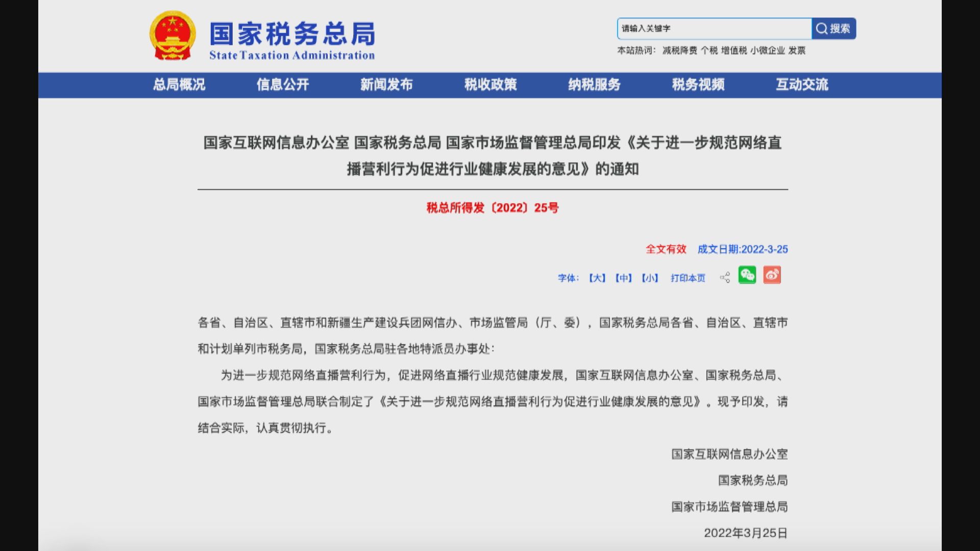Image resolution: width=980 pixels, height=551 pixels.
Task: Switch font size to 【中】
Action: (x=624, y=278)
